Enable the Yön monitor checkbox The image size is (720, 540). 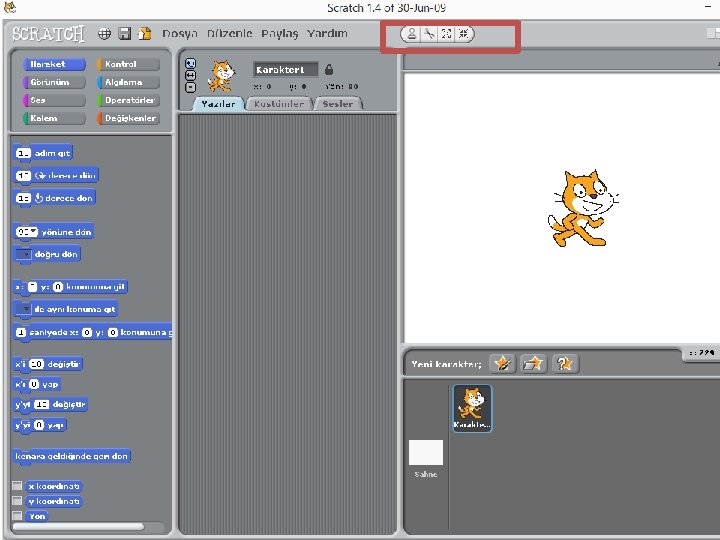pos(17,515)
